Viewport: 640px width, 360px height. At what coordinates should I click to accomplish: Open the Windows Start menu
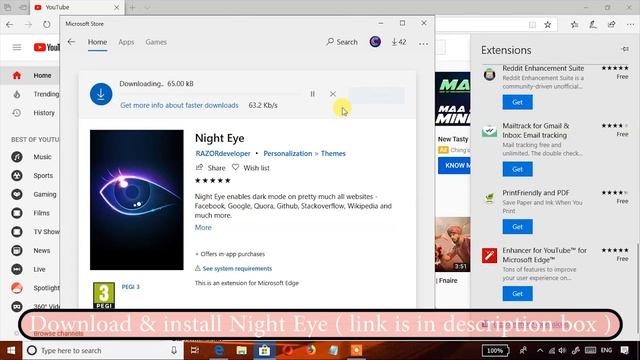(11, 350)
